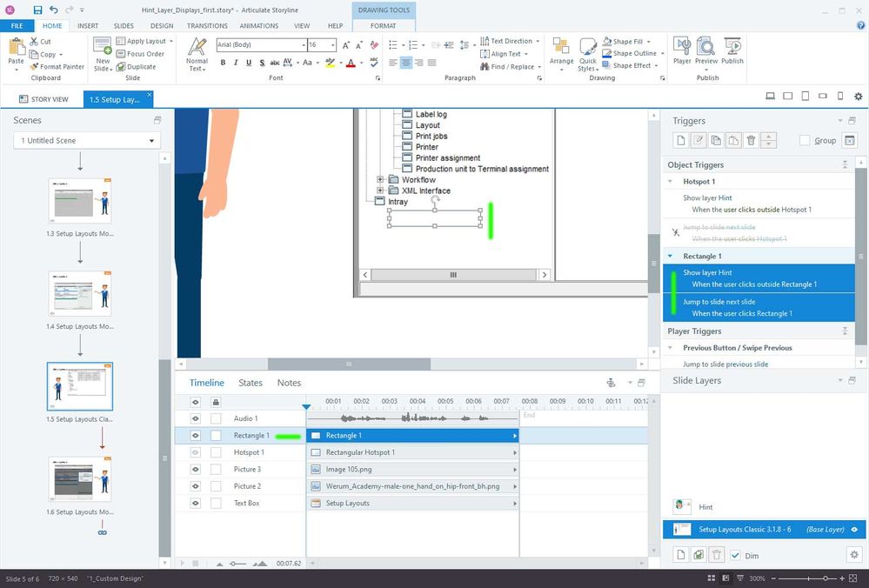The image size is (869, 588).
Task: Open slide layer properties gear icon
Action: pyautogui.click(x=853, y=554)
